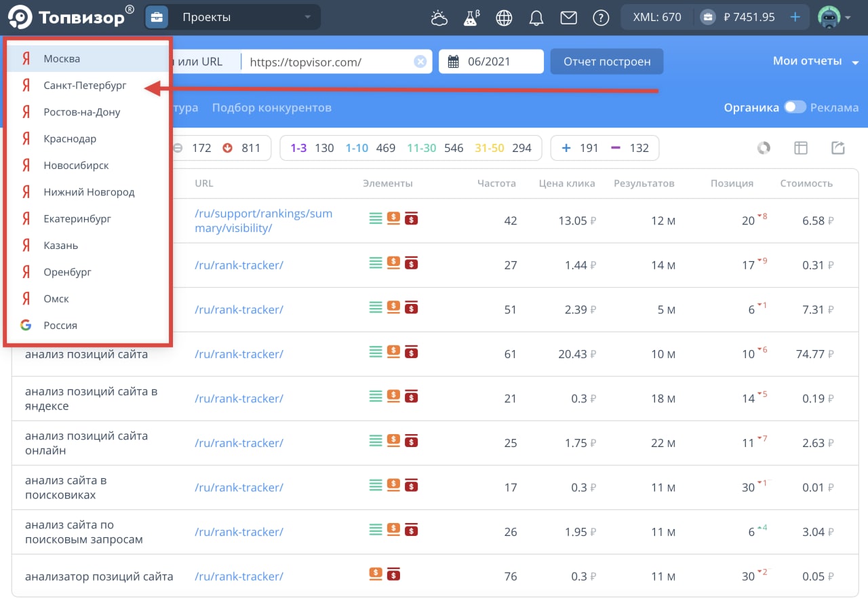Open the /ru/support/rankings/summary/visibility/ link
The width and height of the screenshot is (868, 599).
(x=264, y=221)
